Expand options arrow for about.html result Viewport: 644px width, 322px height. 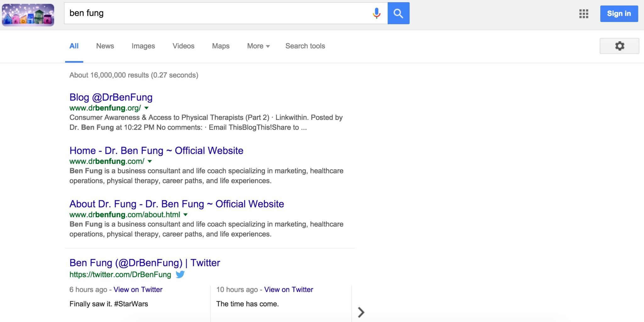click(x=186, y=215)
